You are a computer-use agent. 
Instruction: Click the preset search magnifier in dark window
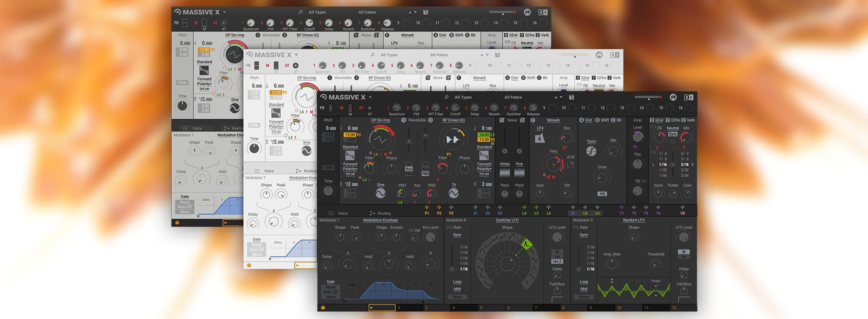446,97
